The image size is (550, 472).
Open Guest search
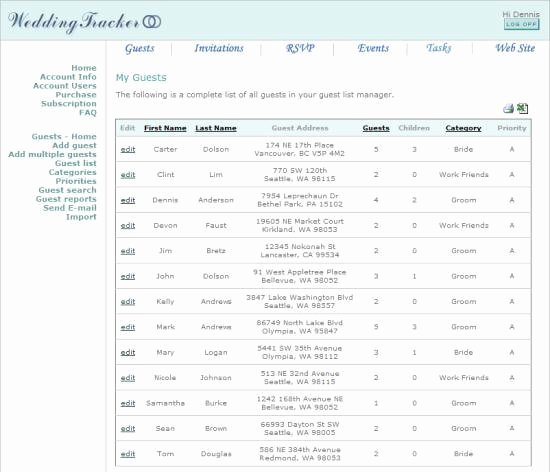pos(67,190)
